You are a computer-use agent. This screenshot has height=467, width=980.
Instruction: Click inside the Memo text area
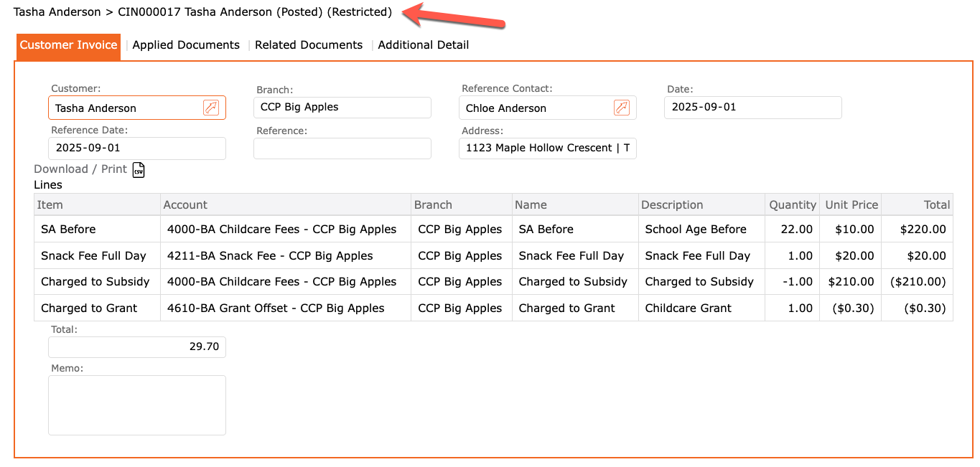[x=137, y=405]
